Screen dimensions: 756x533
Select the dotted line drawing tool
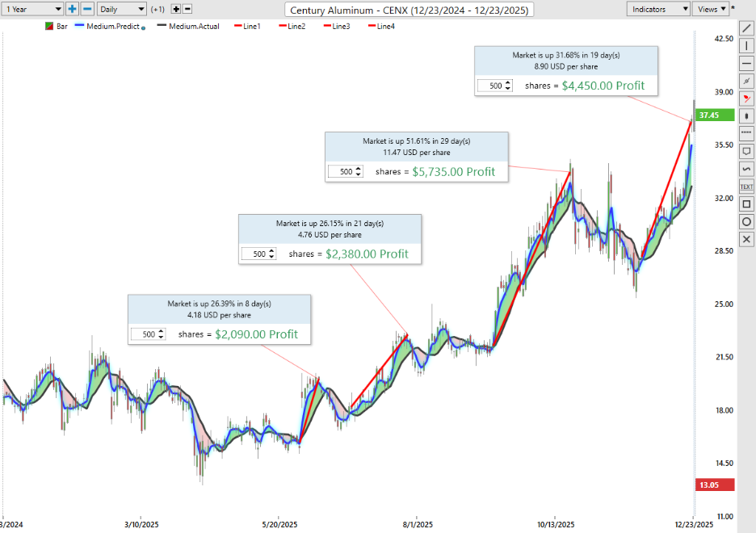pos(746,133)
